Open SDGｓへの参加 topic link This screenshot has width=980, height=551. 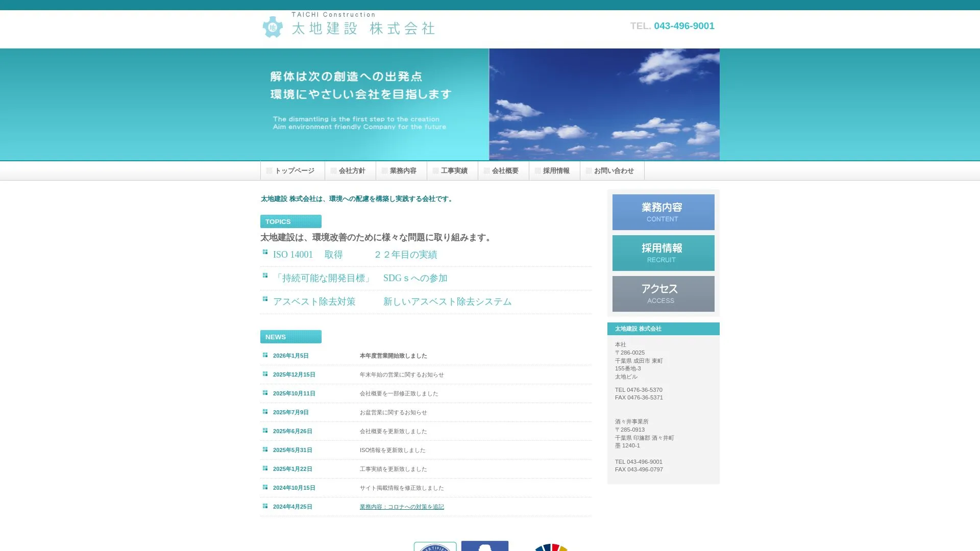coord(415,278)
